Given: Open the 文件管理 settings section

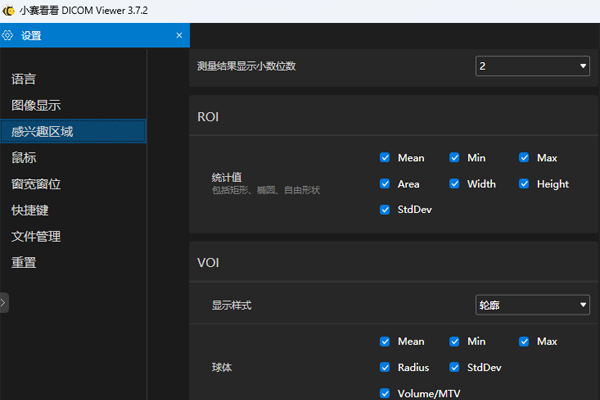Looking at the screenshot, I should [36, 236].
